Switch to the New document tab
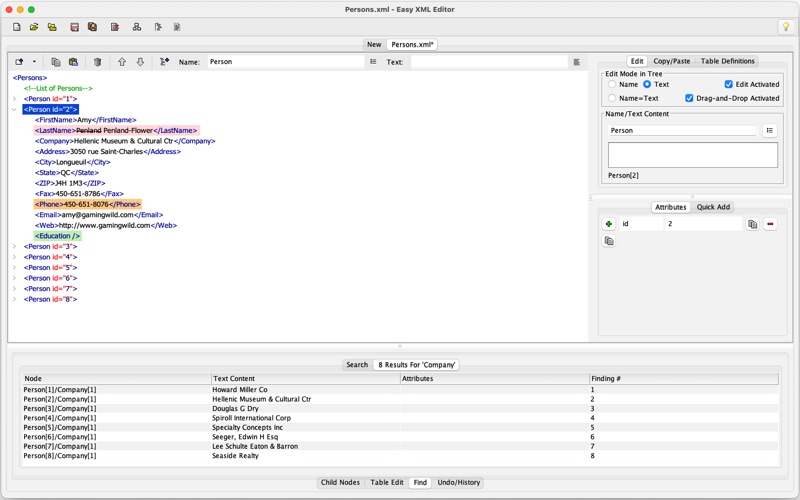The height and width of the screenshot is (500, 800). (374, 44)
